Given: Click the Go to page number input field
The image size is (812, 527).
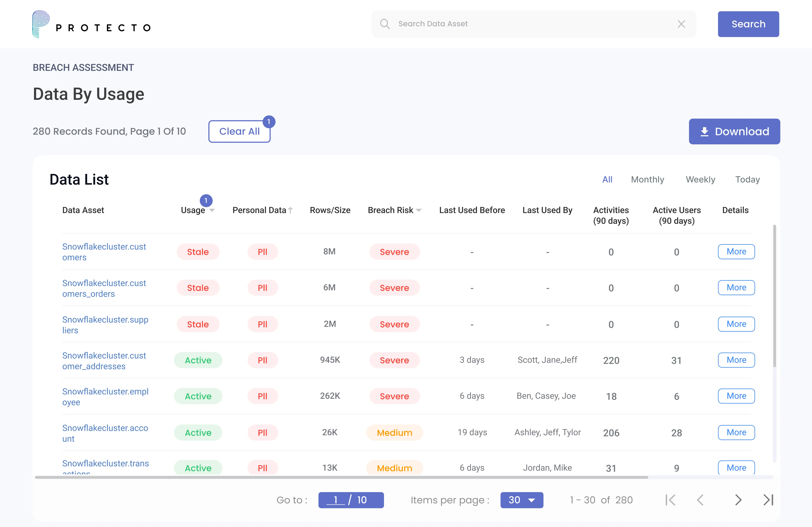Looking at the screenshot, I should [336, 500].
